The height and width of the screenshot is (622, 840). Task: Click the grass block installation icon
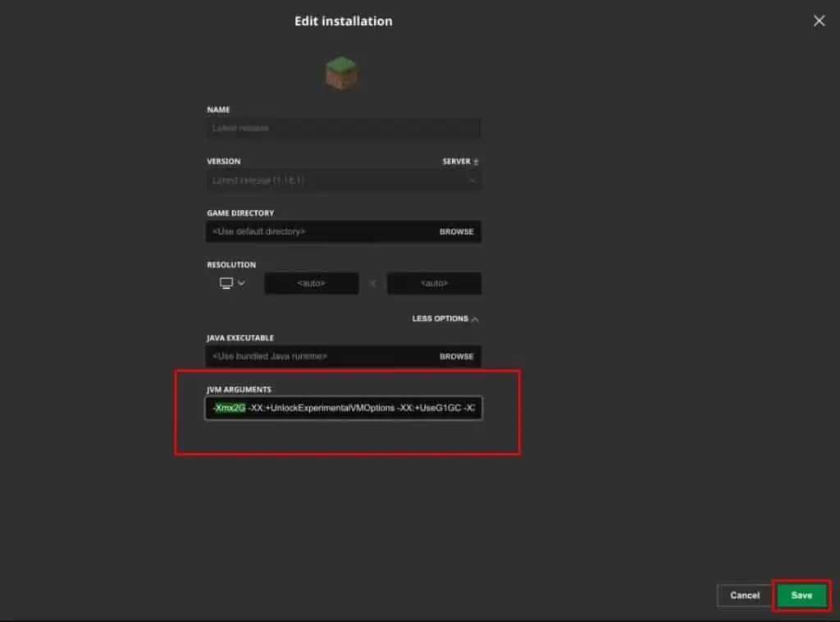pyautogui.click(x=341, y=74)
